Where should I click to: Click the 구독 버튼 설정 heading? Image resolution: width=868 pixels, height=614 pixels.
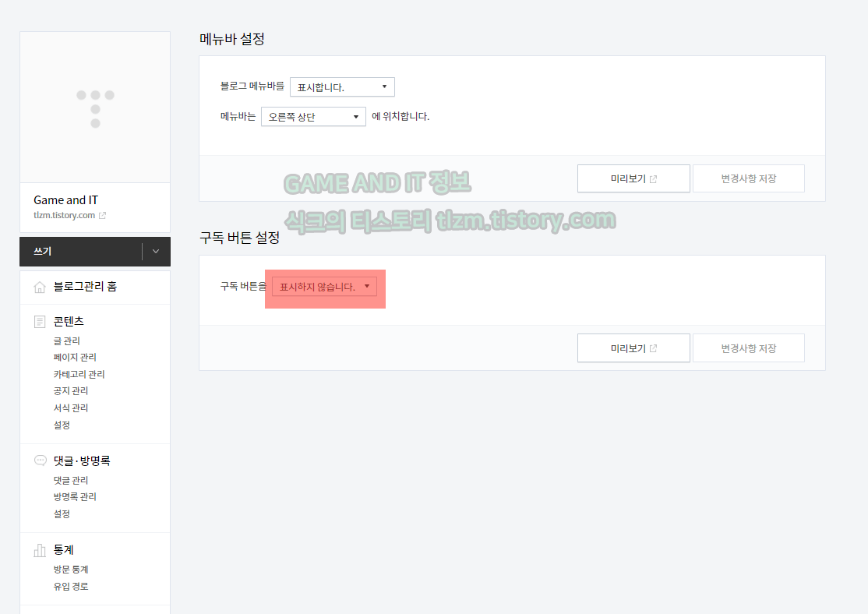240,238
